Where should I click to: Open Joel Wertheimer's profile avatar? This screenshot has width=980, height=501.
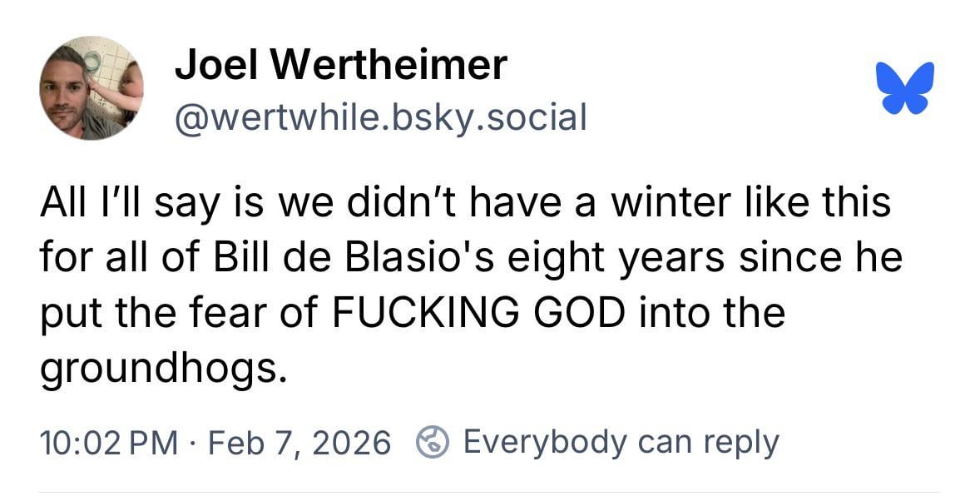pyautogui.click(x=92, y=88)
